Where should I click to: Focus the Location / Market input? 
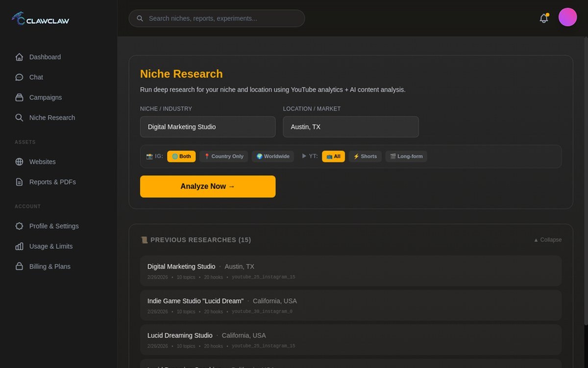point(351,127)
